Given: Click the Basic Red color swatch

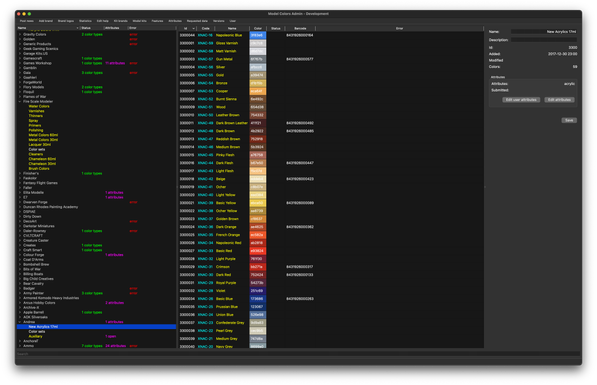Looking at the screenshot, I should click(x=258, y=251).
